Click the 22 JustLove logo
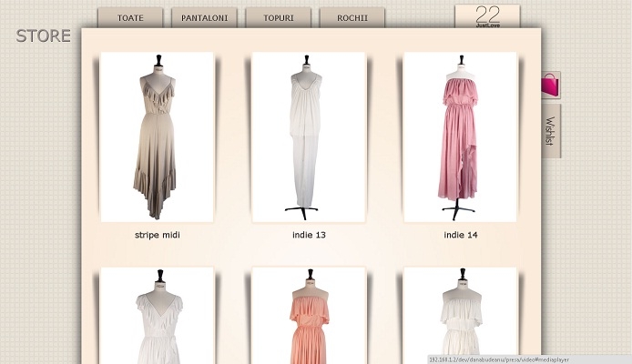Screen dimensions: 632x364 (x=488, y=16)
